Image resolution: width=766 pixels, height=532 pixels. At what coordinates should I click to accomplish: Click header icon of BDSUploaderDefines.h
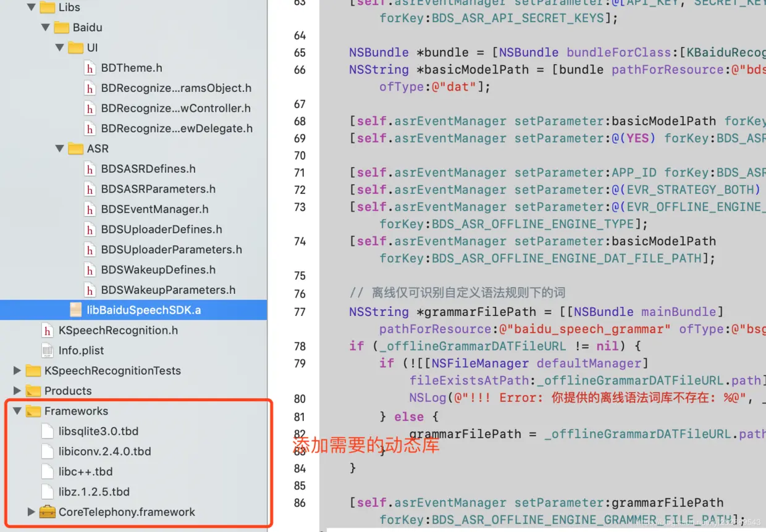coord(90,230)
